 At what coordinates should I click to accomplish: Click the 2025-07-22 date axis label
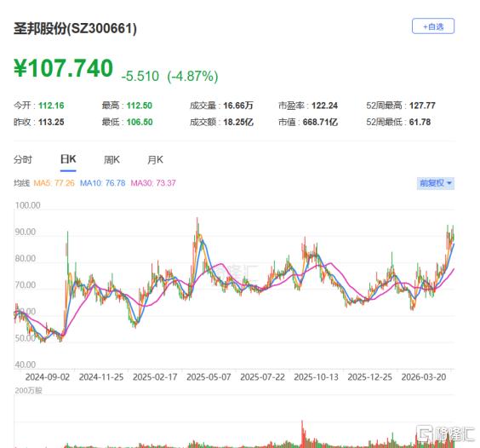(x=262, y=377)
